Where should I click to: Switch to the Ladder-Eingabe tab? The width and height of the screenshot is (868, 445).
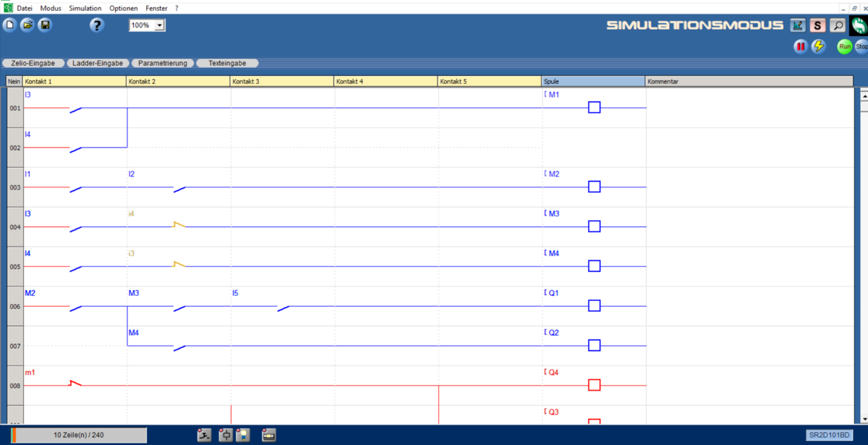97,63
